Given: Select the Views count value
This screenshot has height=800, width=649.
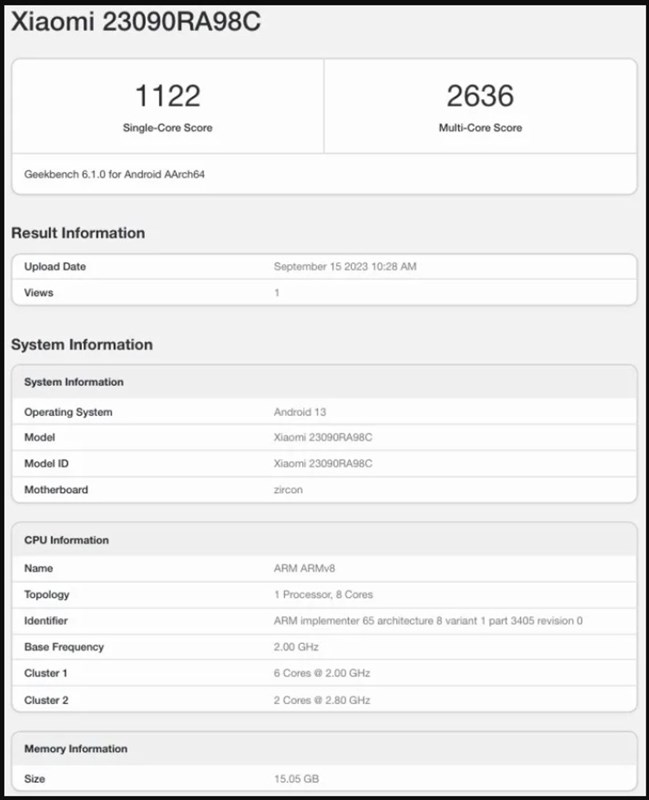Looking at the screenshot, I should pyautogui.click(x=277, y=292).
